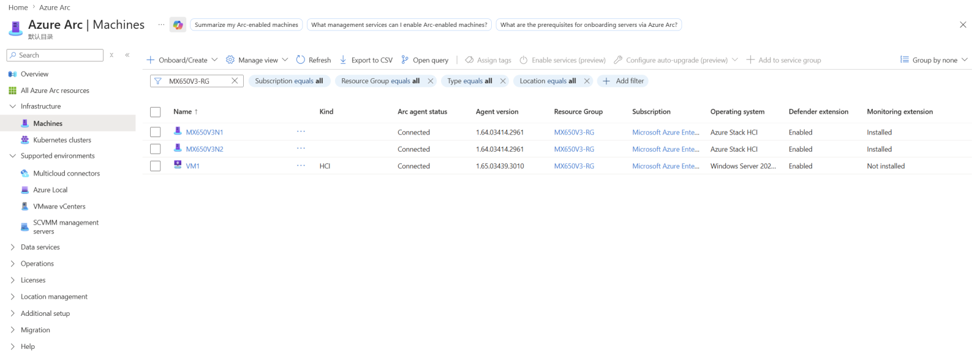Click Enable services (preview)
This screenshot has height=355, width=980.
coord(562,60)
